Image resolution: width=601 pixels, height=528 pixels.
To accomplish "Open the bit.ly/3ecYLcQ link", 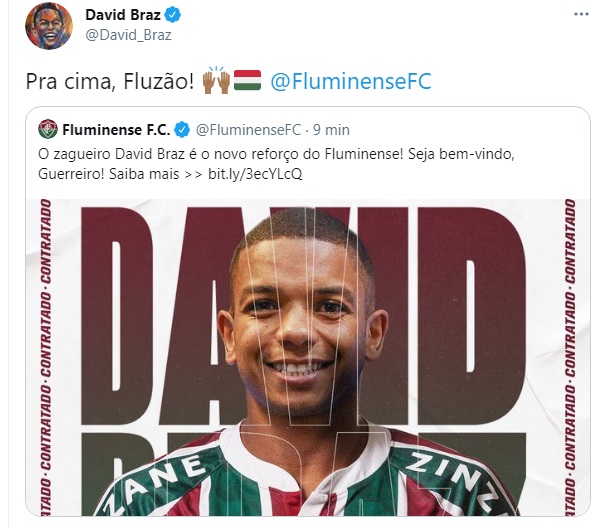I will [x=255, y=174].
